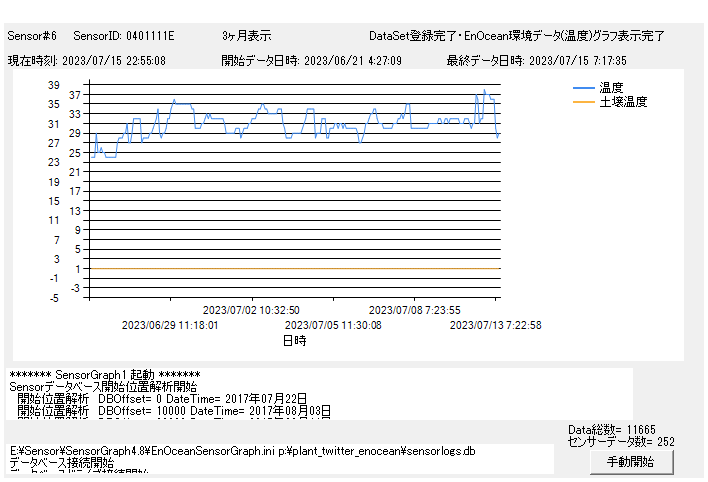Screen dimensions: 708x482
Task: Click the 手動開始 button
Action: point(630,462)
